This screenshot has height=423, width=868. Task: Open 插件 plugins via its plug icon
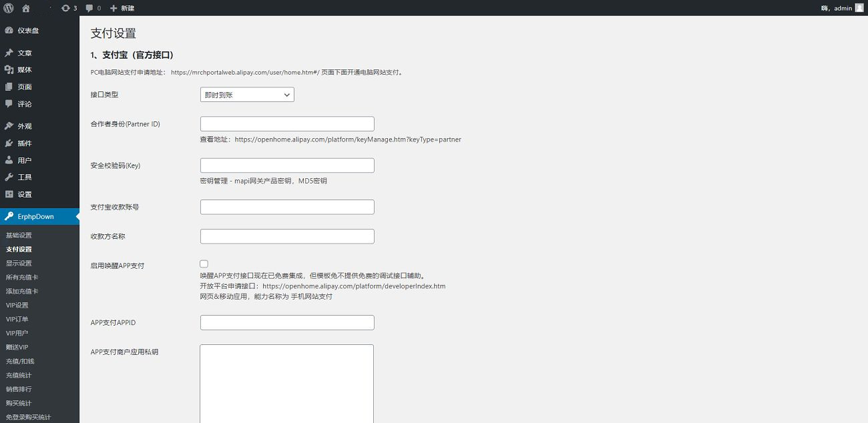pyautogui.click(x=9, y=143)
